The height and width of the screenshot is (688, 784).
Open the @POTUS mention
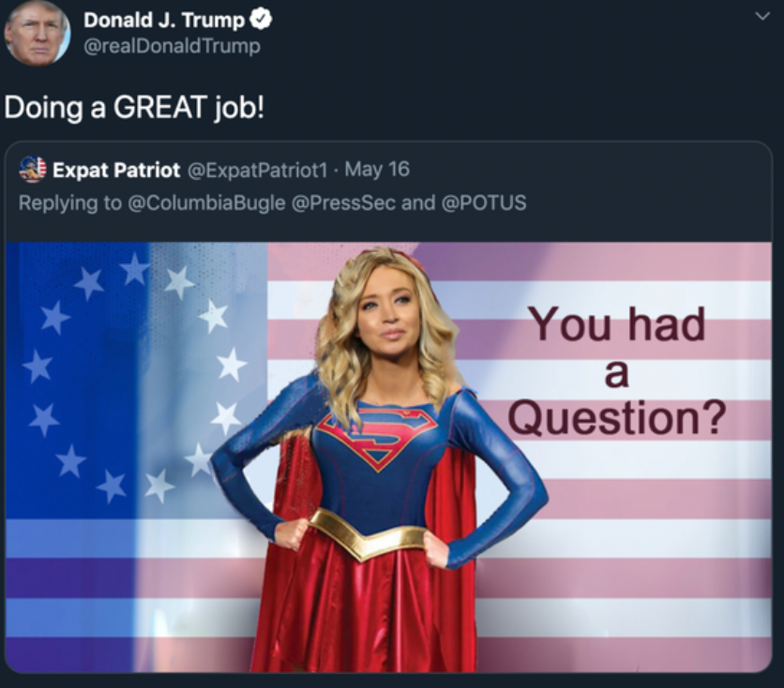tap(484, 202)
